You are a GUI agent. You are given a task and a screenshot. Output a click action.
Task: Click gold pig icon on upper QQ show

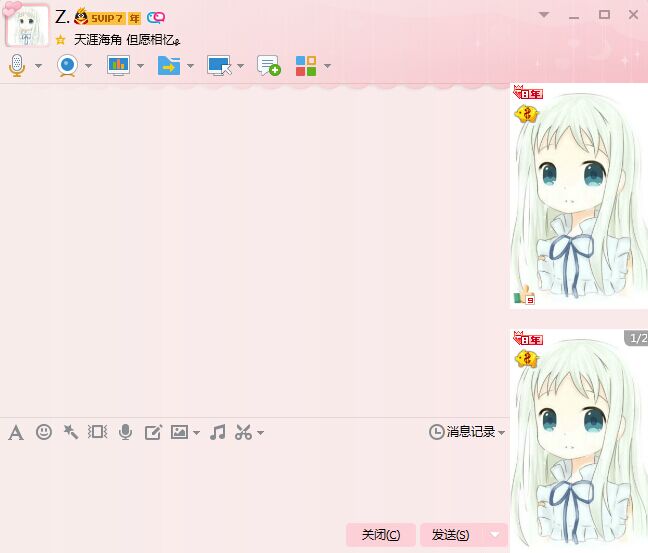[x=526, y=114]
